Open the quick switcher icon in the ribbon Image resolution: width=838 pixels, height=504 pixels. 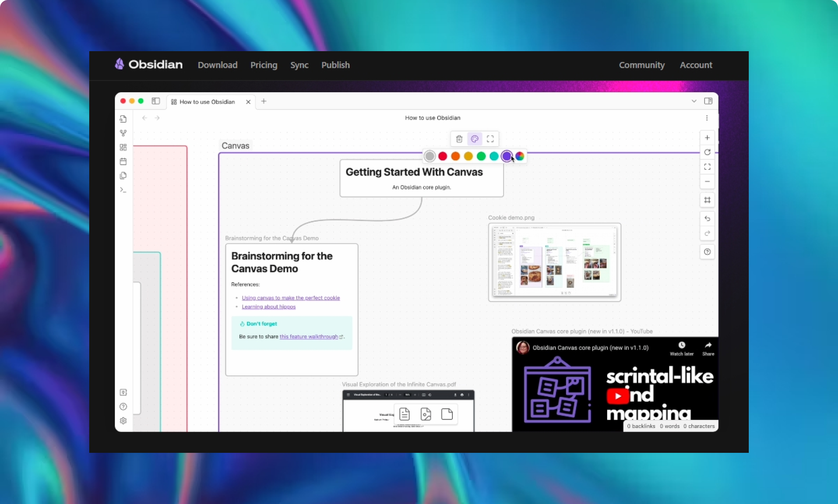[x=123, y=119]
